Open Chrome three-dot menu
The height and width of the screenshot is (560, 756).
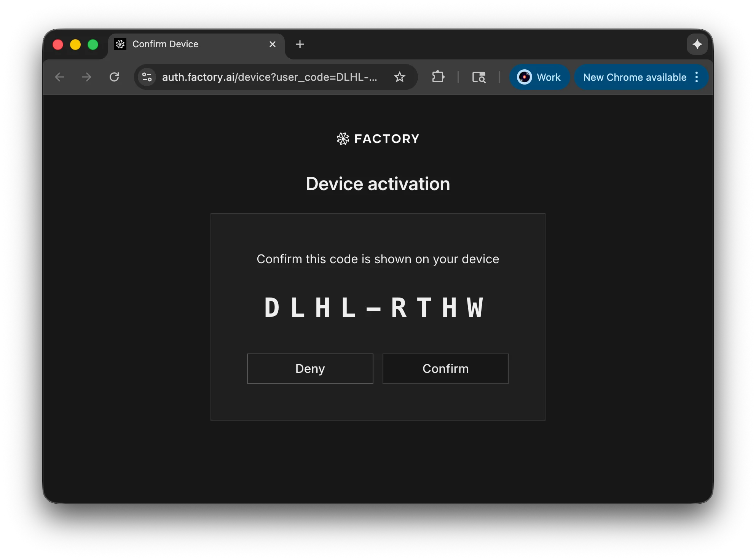click(x=697, y=77)
